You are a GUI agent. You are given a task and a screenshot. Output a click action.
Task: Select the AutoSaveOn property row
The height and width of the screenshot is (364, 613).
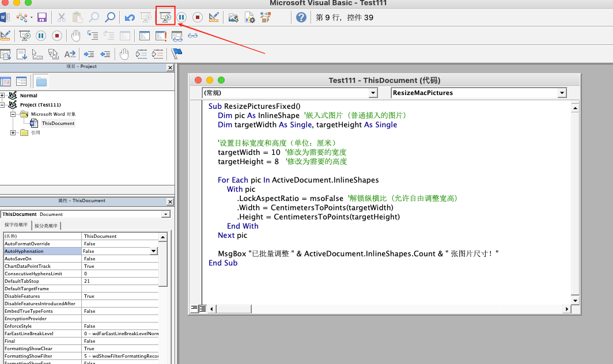point(81,259)
